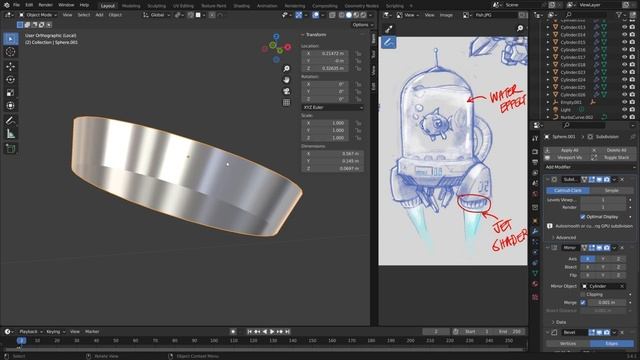Image resolution: width=640 pixels, height=360 pixels.
Task: Click the image editor zoom magnifier icon
Action: click(x=520, y=28)
